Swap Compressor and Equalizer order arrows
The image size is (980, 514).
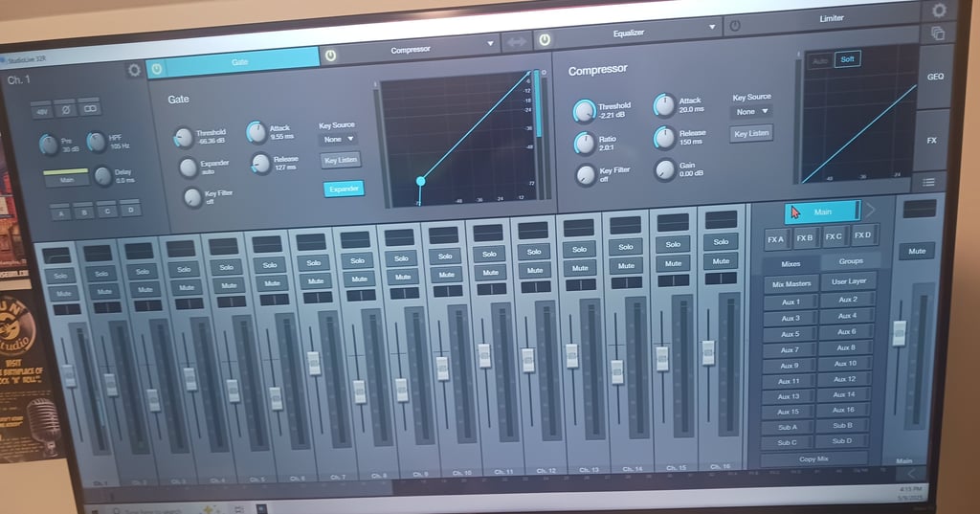516,42
